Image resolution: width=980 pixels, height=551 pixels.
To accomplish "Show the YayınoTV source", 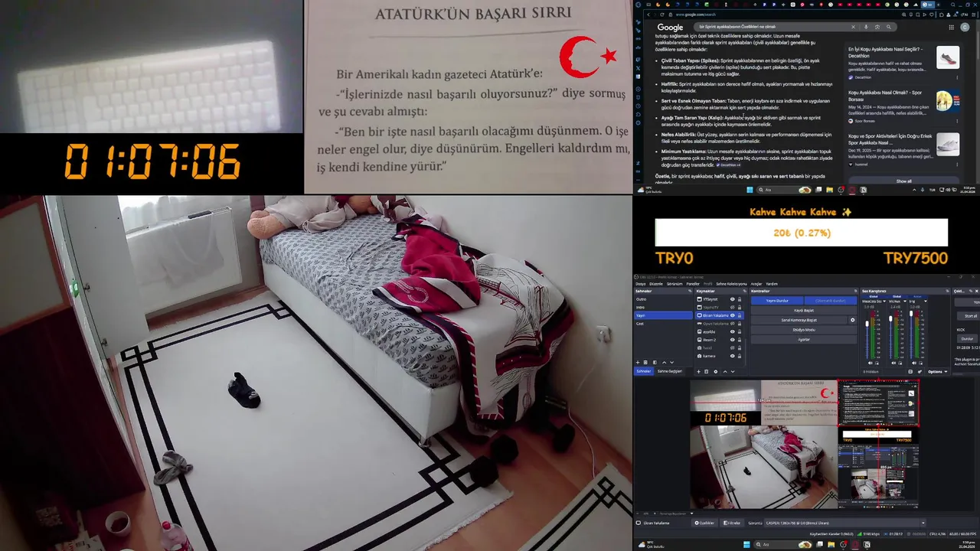I will pyautogui.click(x=733, y=308).
